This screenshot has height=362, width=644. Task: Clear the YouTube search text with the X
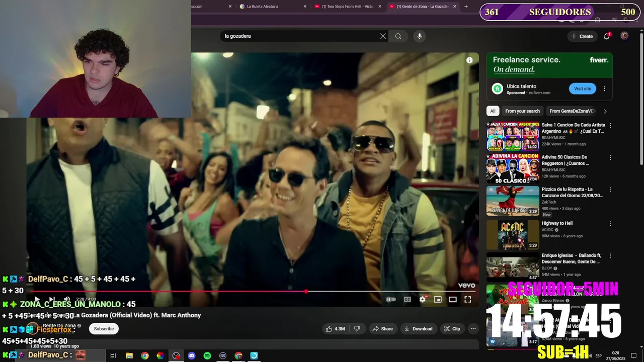(x=383, y=36)
